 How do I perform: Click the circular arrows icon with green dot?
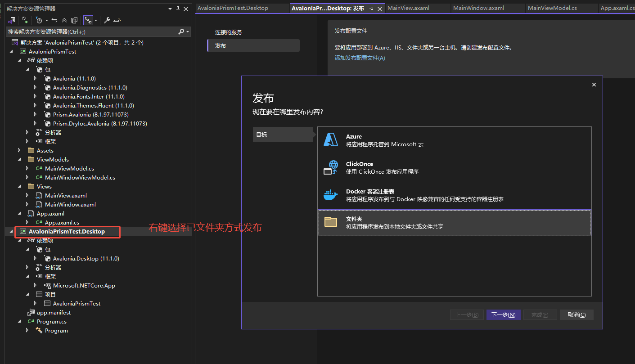[x=24, y=20]
